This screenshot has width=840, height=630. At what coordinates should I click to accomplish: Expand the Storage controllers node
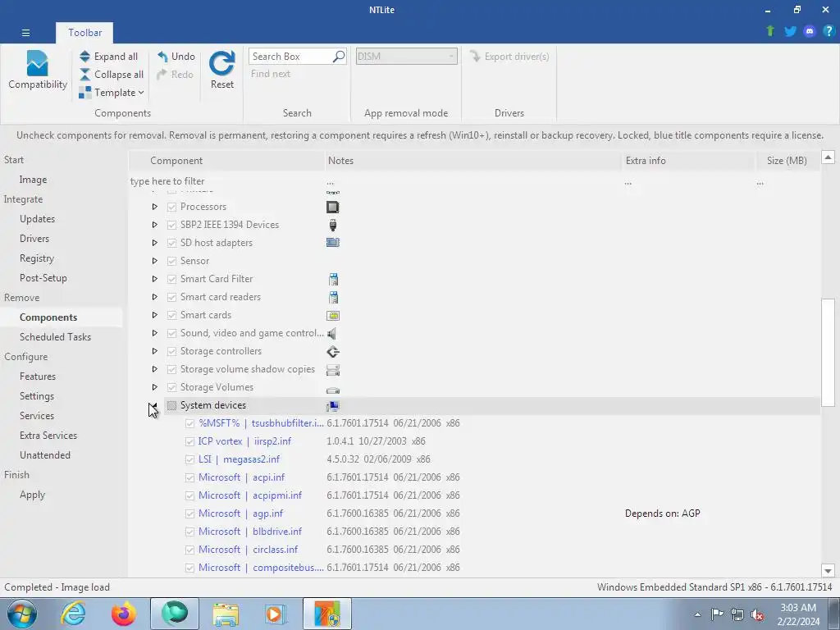point(154,351)
